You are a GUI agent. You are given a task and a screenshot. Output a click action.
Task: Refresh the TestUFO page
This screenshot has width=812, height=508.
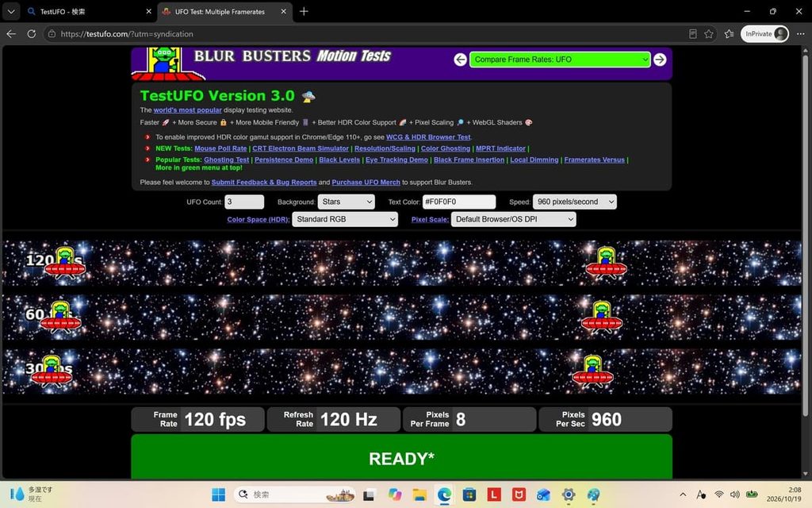32,33
